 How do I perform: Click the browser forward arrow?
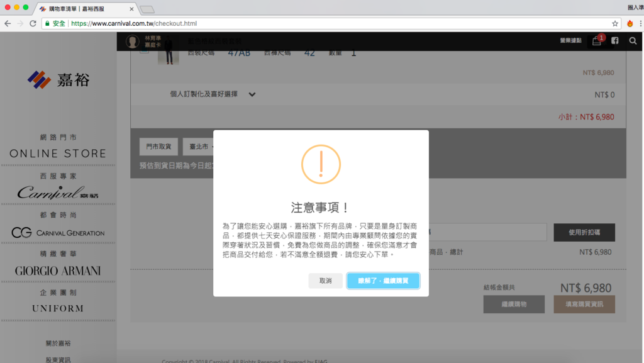point(20,23)
